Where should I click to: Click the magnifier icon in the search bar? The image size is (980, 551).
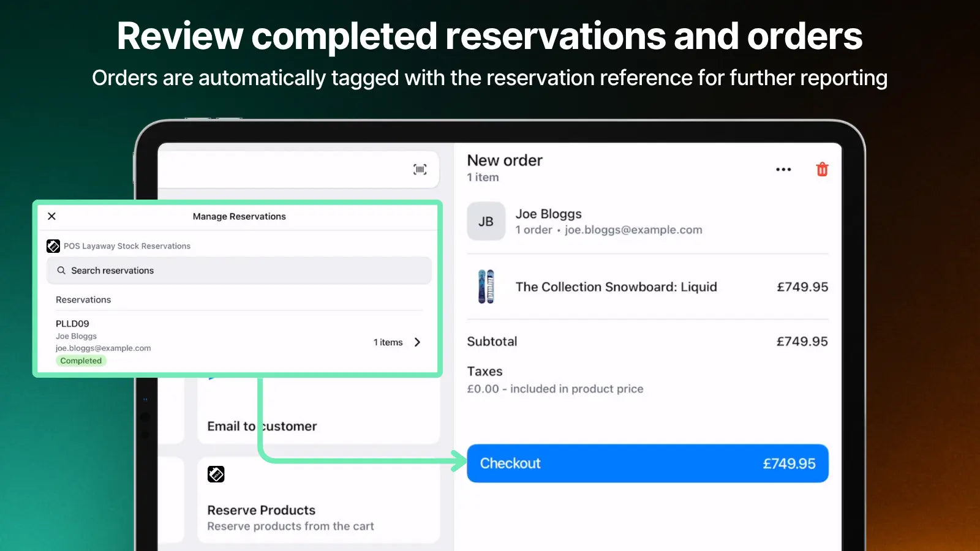61,271
